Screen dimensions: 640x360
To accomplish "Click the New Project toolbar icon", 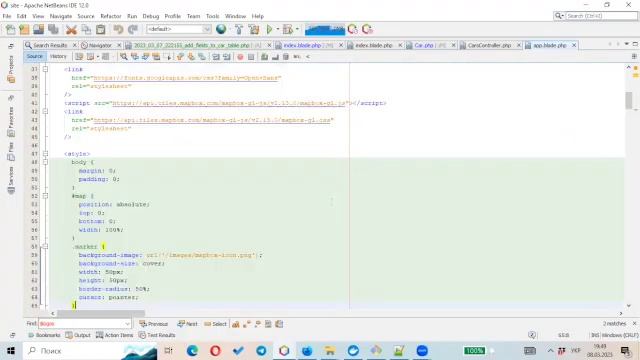I will [24, 29].
